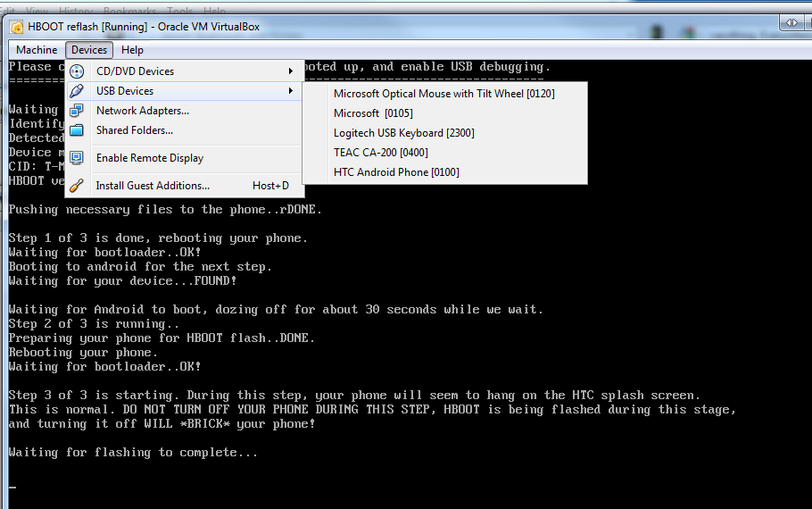Click the Enable Remote Display monitor icon
Viewport: 812px width, 509px height.
tap(78, 158)
